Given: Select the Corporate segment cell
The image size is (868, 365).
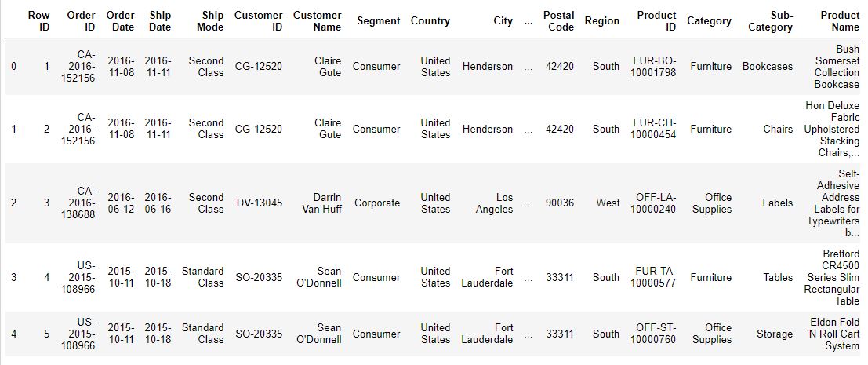Looking at the screenshot, I should pos(377,203).
